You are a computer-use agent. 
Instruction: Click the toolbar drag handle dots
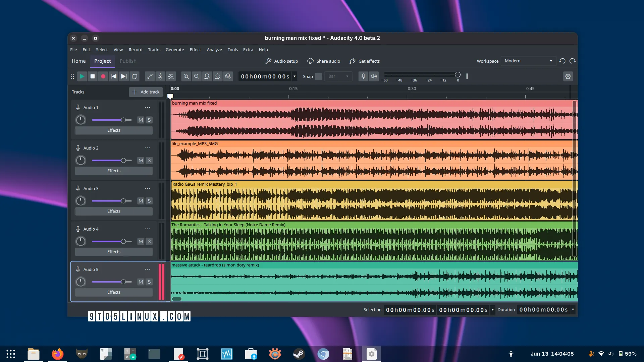(x=72, y=76)
